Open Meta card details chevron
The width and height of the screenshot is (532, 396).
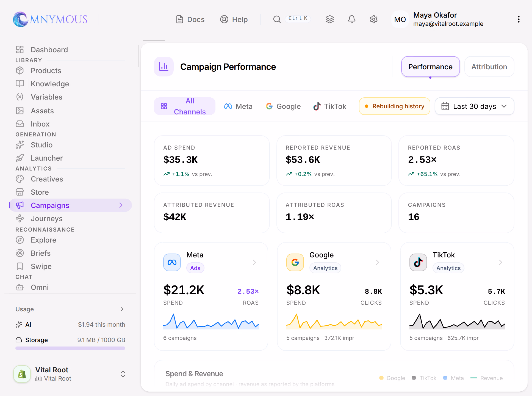point(254,262)
